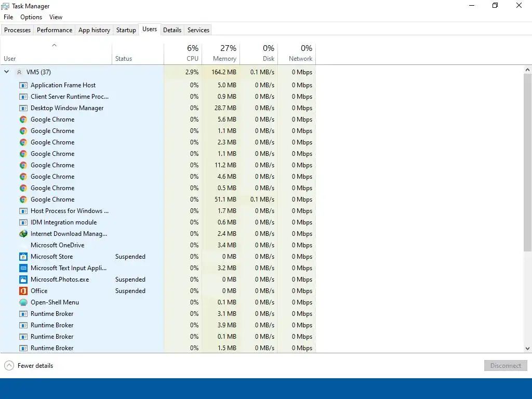Click the Fewer details collapse arrow
532x399 pixels.
(9, 365)
